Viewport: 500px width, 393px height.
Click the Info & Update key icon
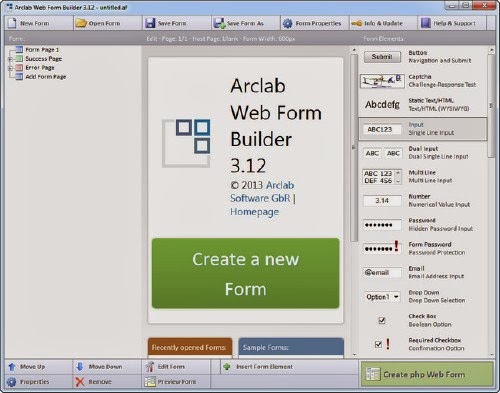tap(357, 23)
